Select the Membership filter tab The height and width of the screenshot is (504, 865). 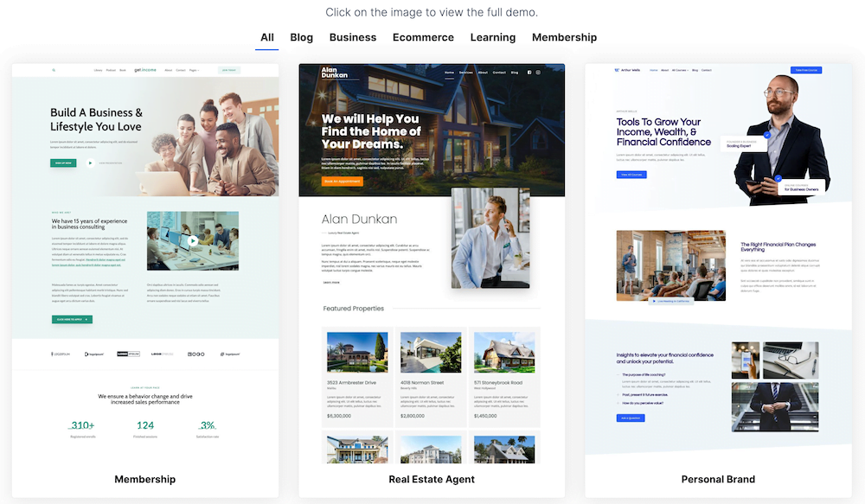point(564,37)
